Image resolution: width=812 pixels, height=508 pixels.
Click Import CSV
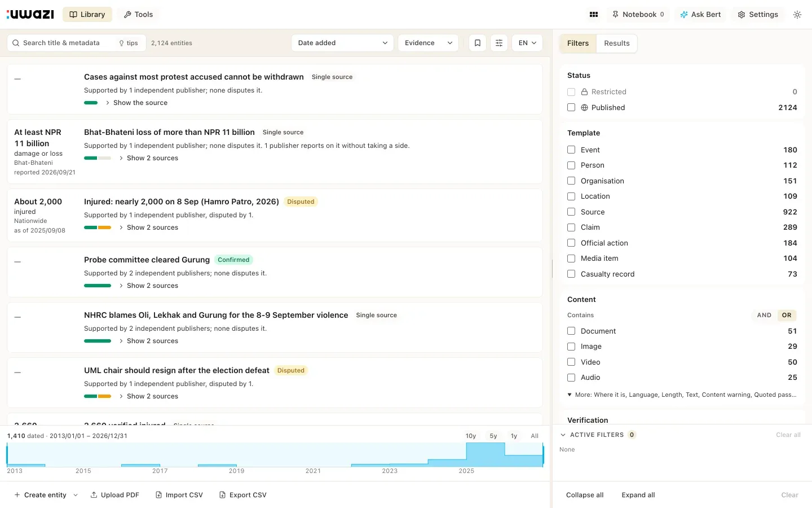179,495
